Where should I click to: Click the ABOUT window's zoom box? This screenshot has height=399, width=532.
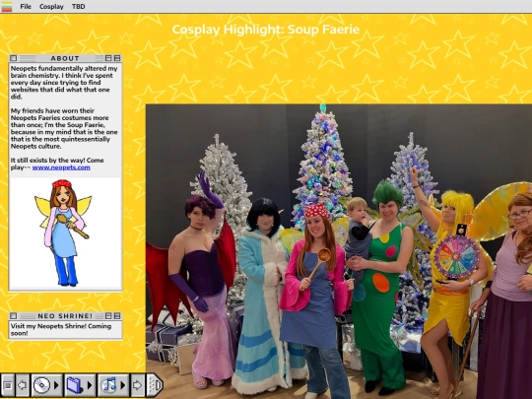point(108,58)
